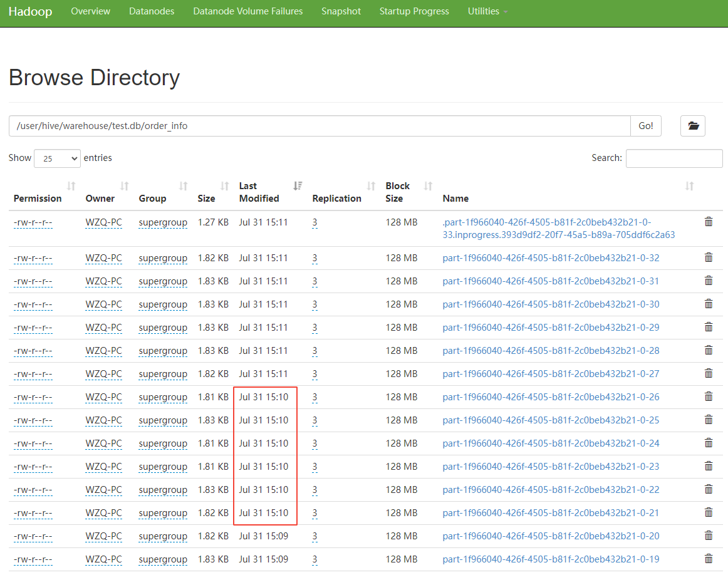Open Datanode Volume Failures page

[248, 11]
